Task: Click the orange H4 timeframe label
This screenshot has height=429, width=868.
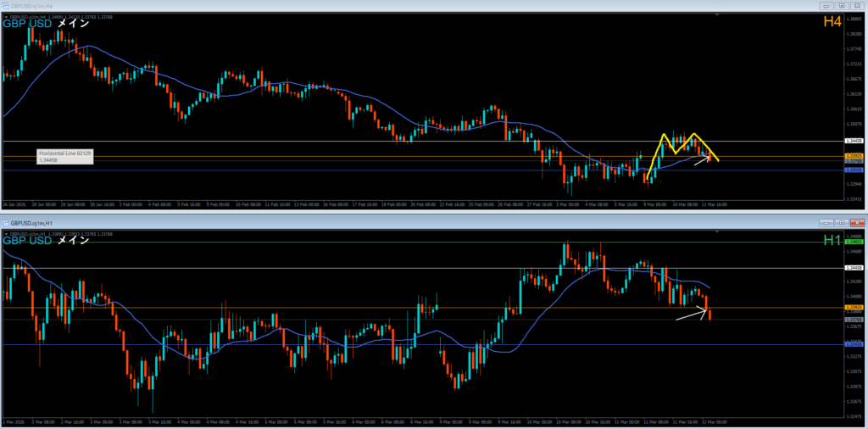Action: 831,21
